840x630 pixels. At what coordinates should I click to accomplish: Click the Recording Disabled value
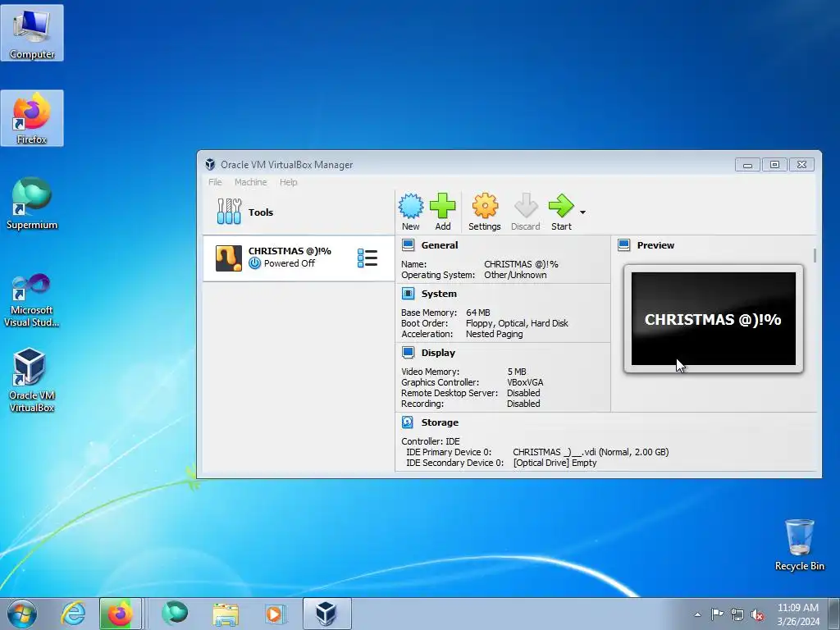pos(523,404)
